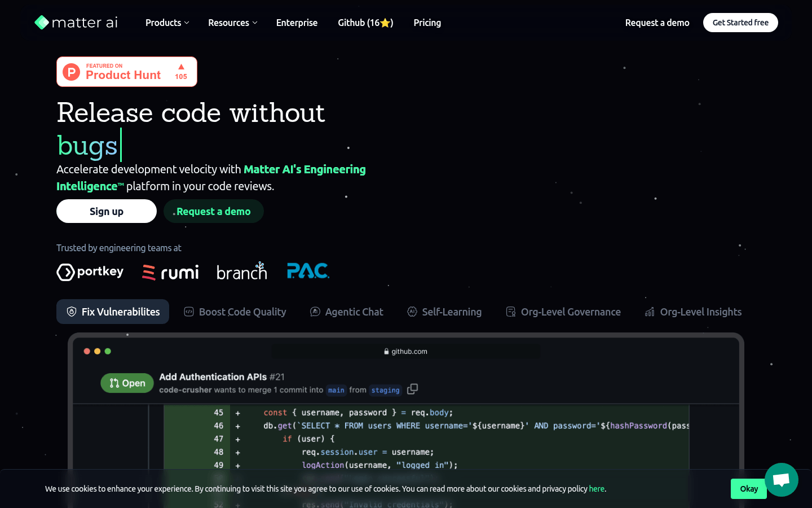Click the Add Authentication APIs #21 title
The width and height of the screenshot is (812, 508).
coord(222,376)
